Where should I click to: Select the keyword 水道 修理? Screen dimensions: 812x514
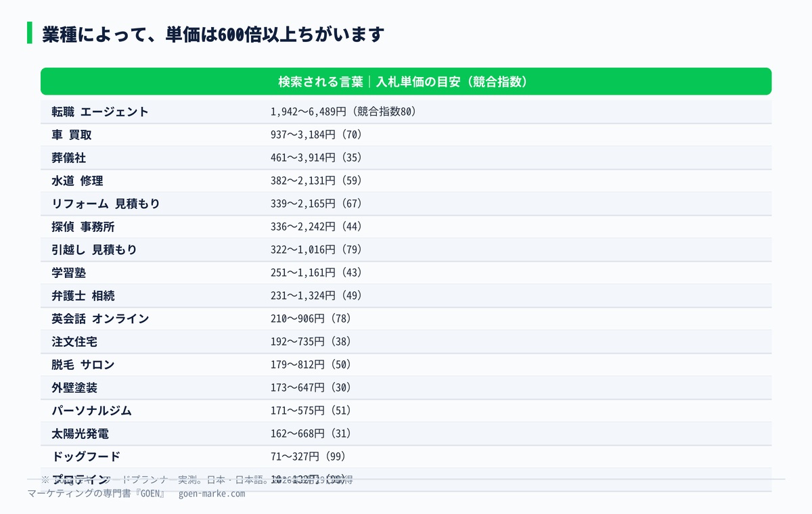tap(77, 181)
